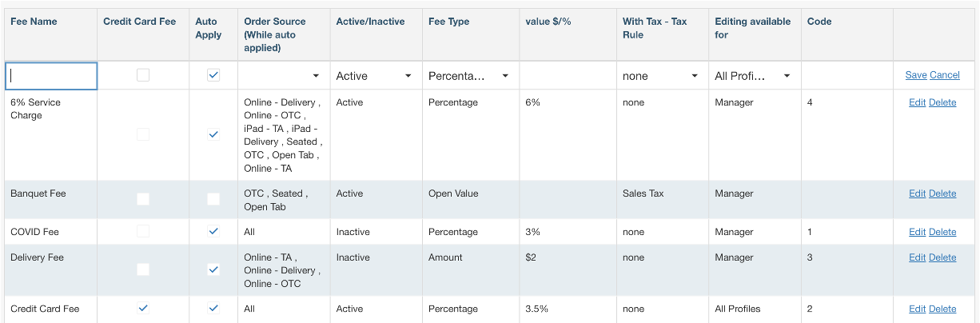Edit the 6% Service Charge fee
The image size is (980, 323).
[917, 102]
